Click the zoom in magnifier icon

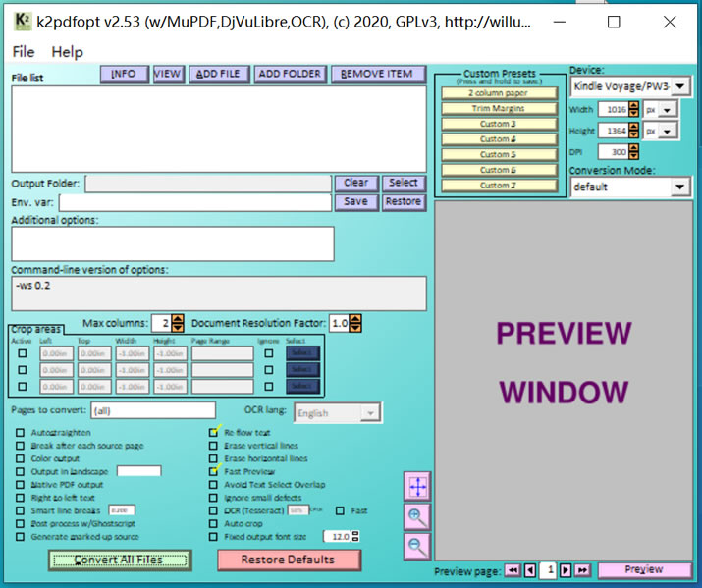click(417, 517)
